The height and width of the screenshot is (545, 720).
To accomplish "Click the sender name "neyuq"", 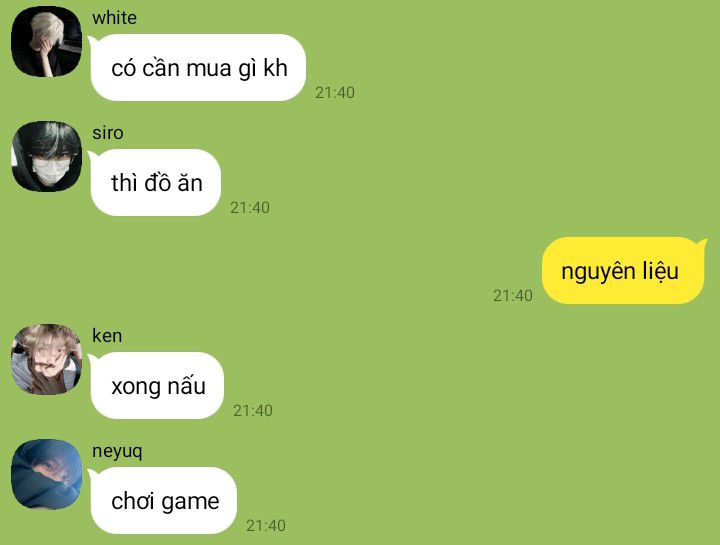I will (x=117, y=452).
